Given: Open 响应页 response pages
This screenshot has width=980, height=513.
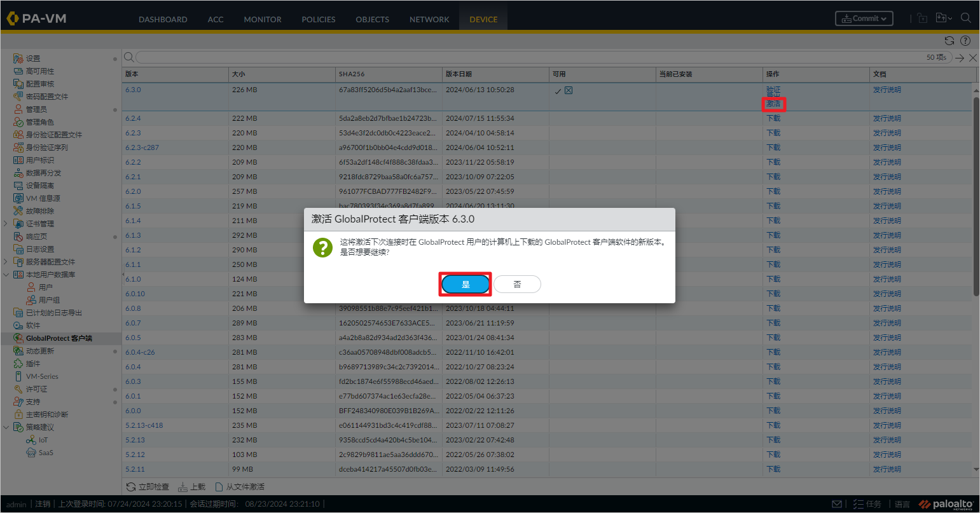Looking at the screenshot, I should click(x=36, y=236).
